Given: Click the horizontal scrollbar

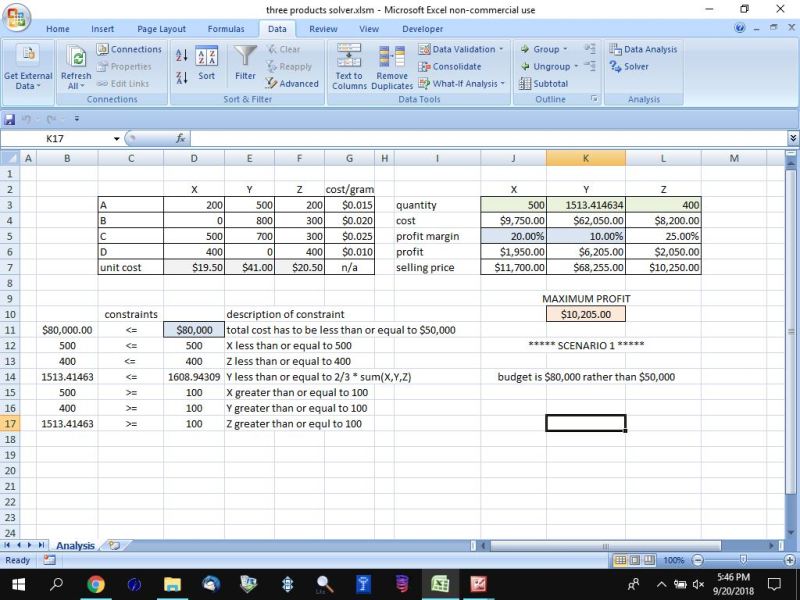Looking at the screenshot, I should click(605, 546).
